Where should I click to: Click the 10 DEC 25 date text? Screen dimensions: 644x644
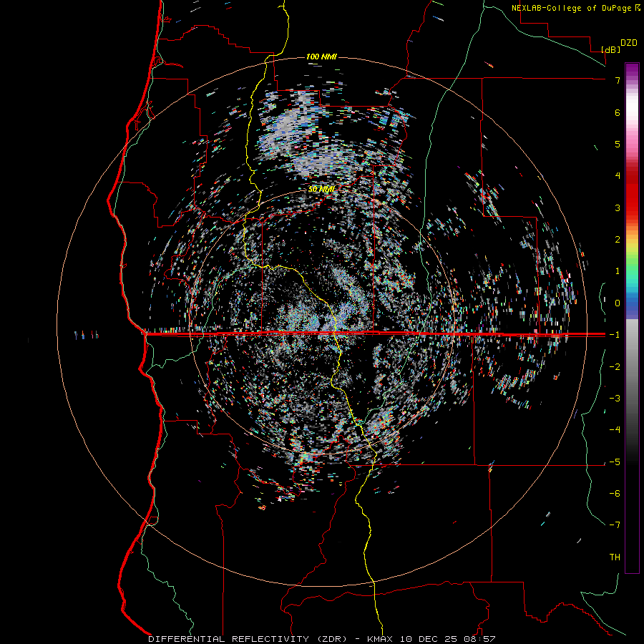(x=429, y=639)
